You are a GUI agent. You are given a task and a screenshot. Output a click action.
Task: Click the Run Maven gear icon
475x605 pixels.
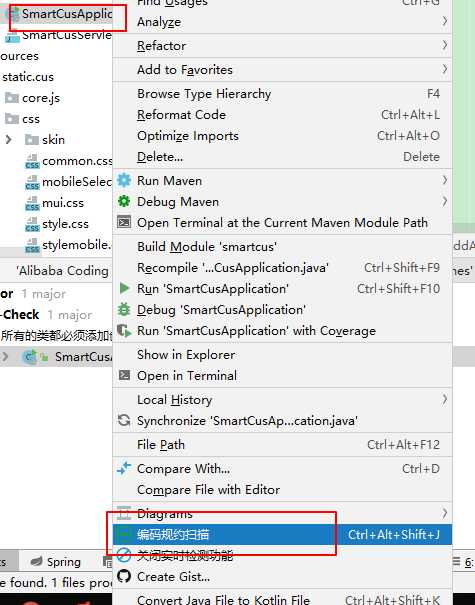pyautogui.click(x=124, y=180)
